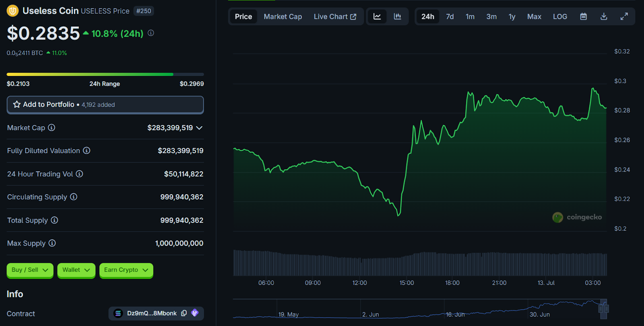Click the 24h Range progress bar

point(105,74)
